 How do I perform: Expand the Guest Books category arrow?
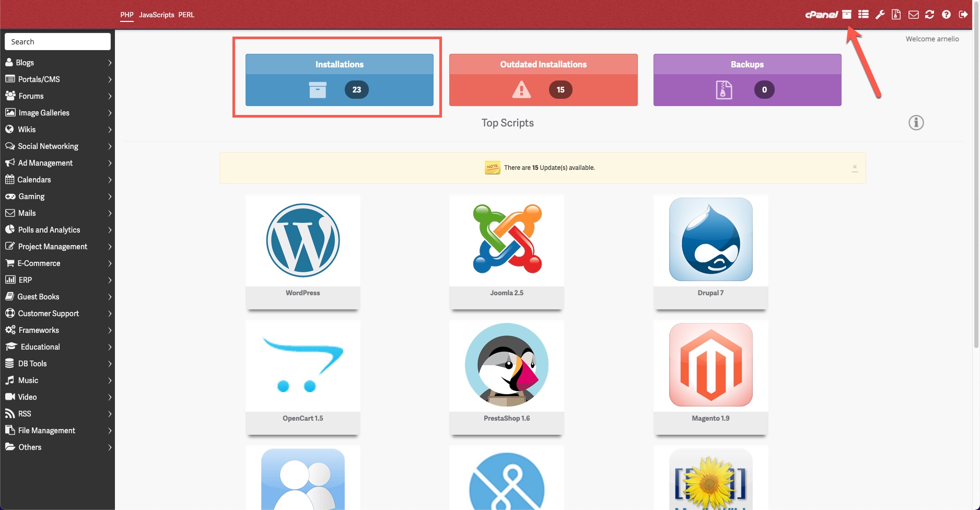tap(110, 297)
